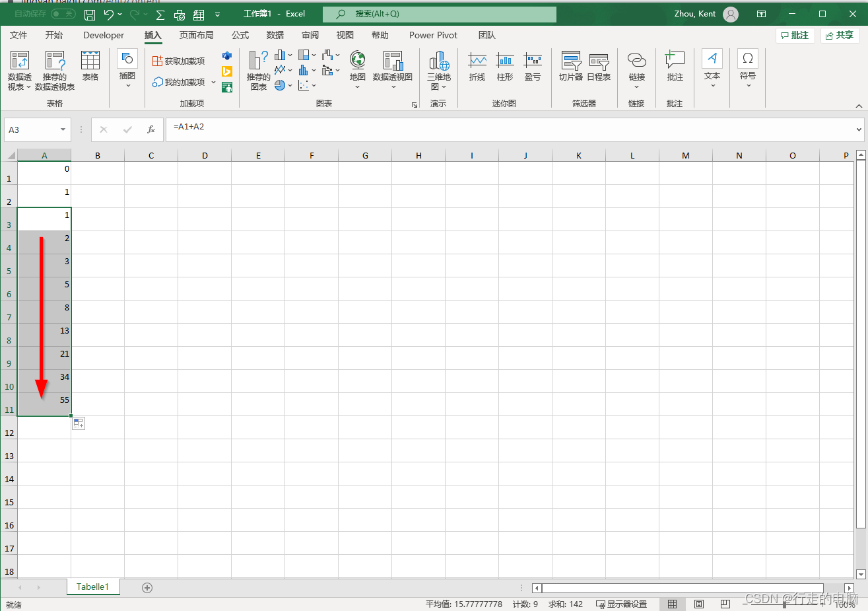
Task: Click the People Graph add-in icon
Action: pos(227,87)
